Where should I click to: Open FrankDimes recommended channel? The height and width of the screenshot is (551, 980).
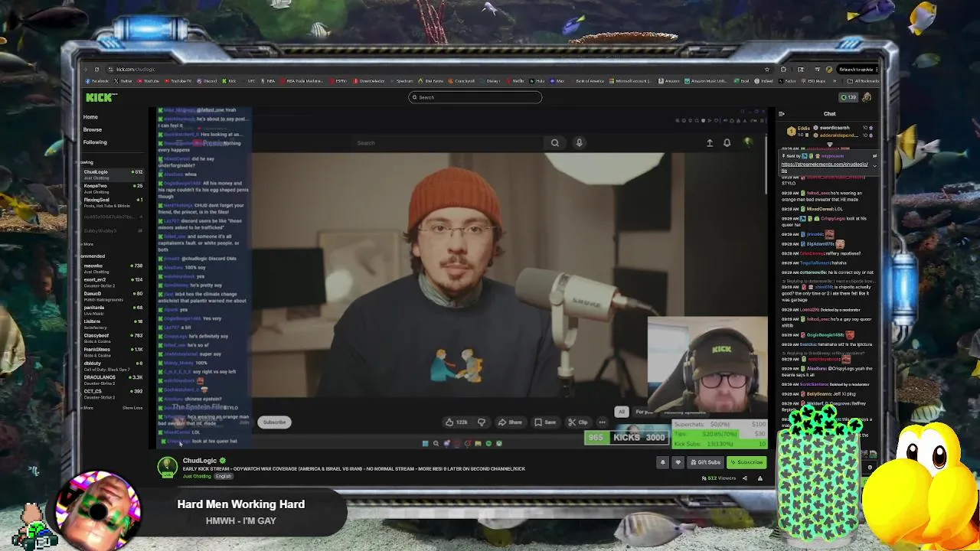pos(113,351)
